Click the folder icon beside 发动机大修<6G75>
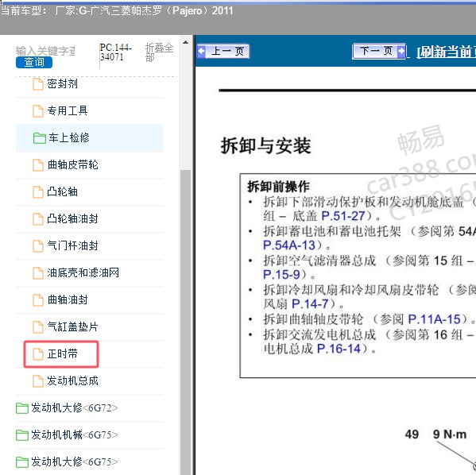 tap(22, 462)
